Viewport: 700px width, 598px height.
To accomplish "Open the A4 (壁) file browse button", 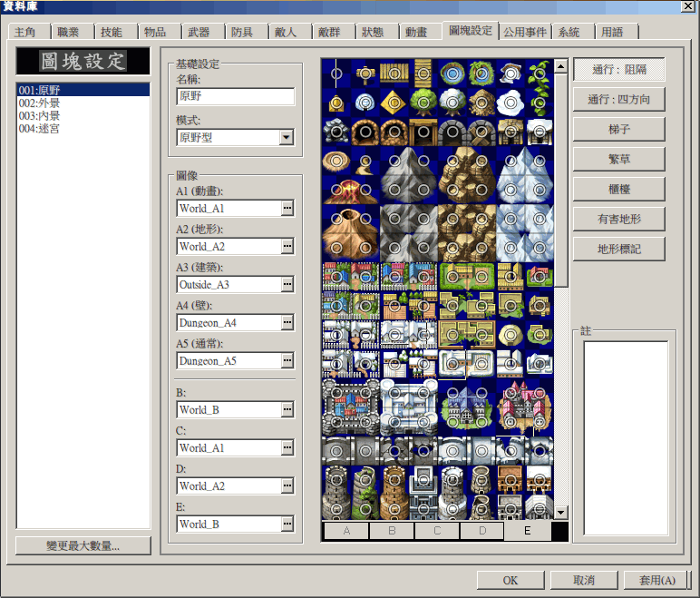I will pos(287,323).
